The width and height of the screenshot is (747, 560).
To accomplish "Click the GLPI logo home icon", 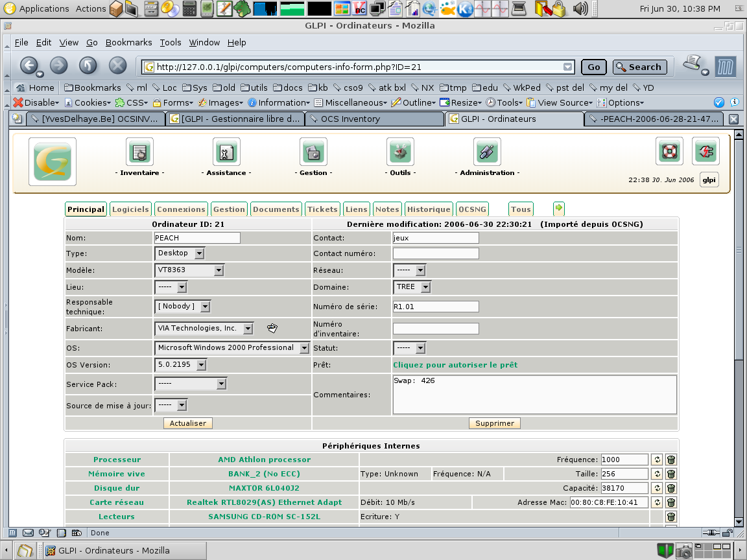I will pos(53,162).
